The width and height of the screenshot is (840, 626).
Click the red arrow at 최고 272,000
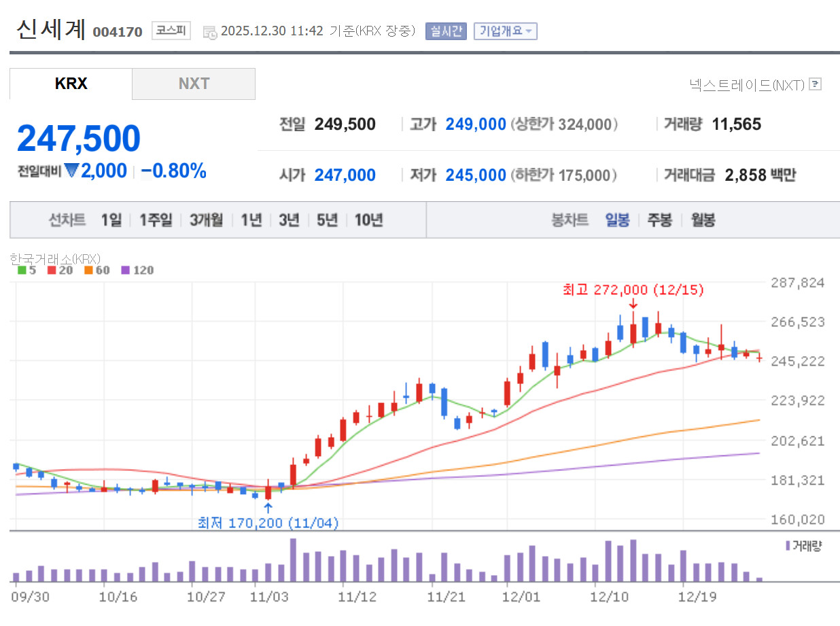coord(633,304)
